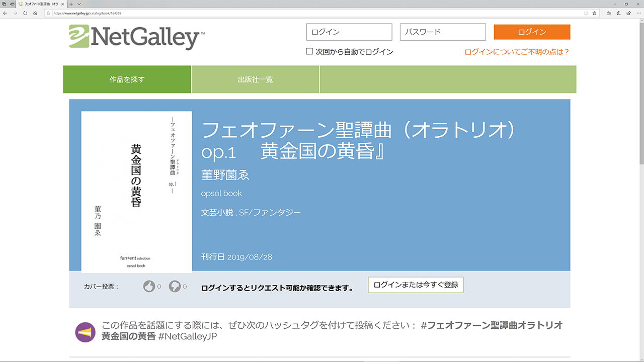
Task: Open the 作品を探す menu tab
Action: (x=127, y=79)
